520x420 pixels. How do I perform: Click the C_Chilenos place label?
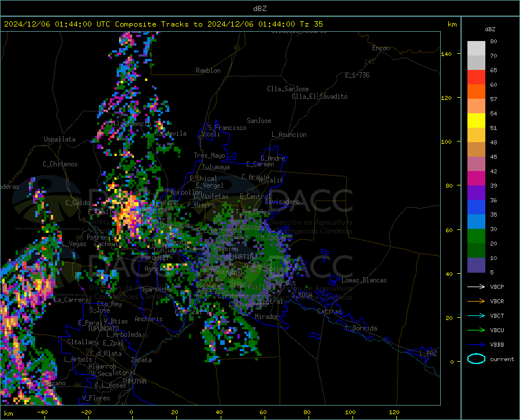60,164
